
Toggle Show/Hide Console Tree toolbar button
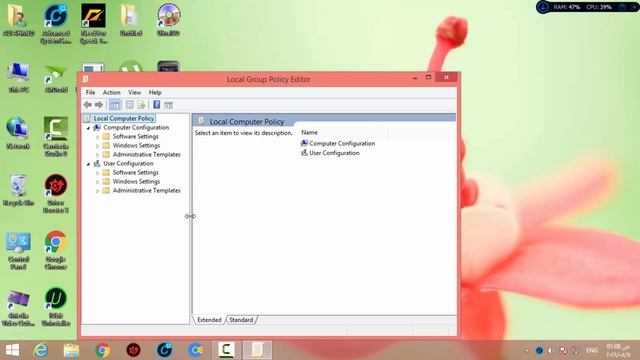(x=116, y=105)
